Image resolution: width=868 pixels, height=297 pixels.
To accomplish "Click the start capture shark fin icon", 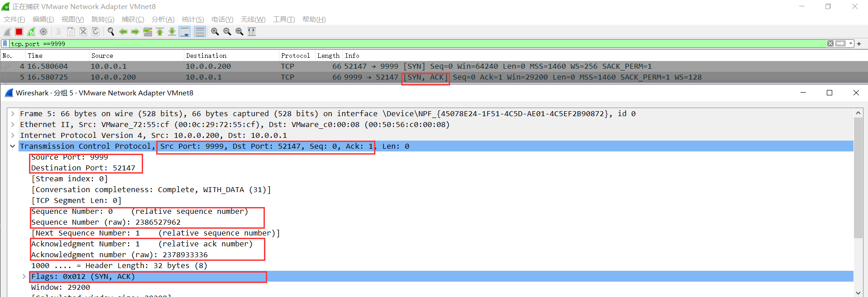I will (x=7, y=32).
